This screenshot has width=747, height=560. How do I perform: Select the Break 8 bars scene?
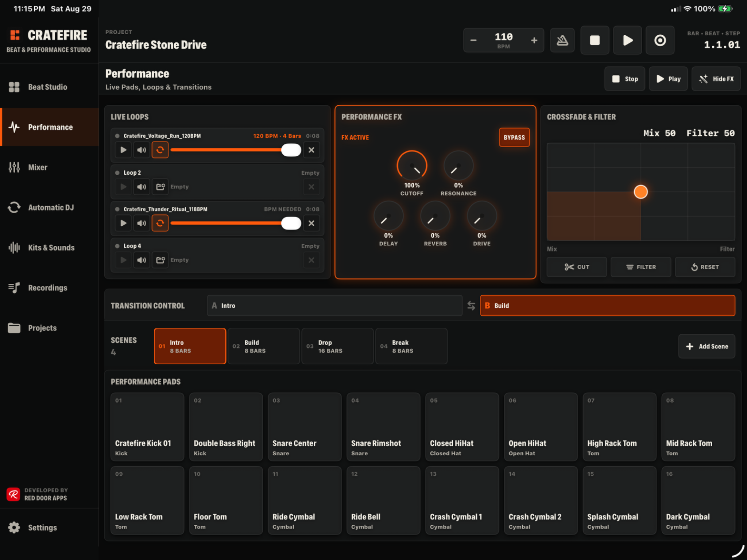point(411,346)
